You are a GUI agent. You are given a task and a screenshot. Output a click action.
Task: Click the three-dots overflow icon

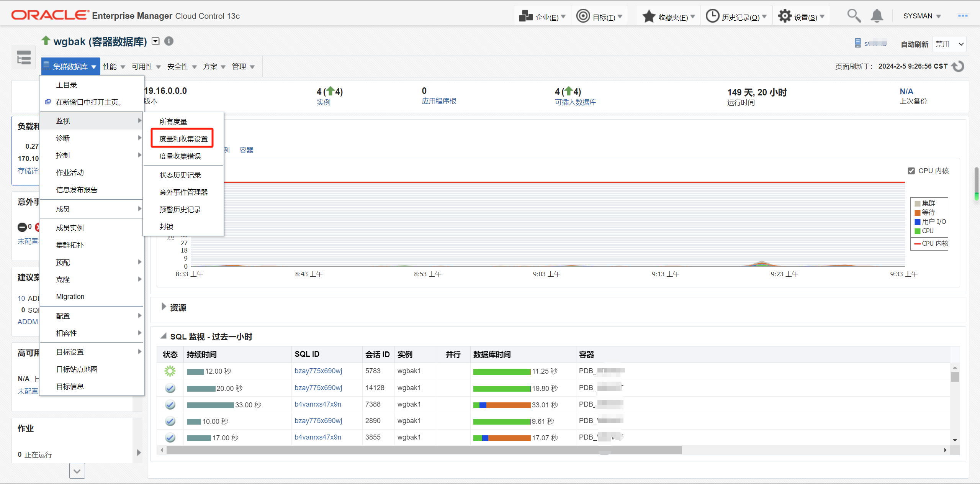click(x=962, y=16)
